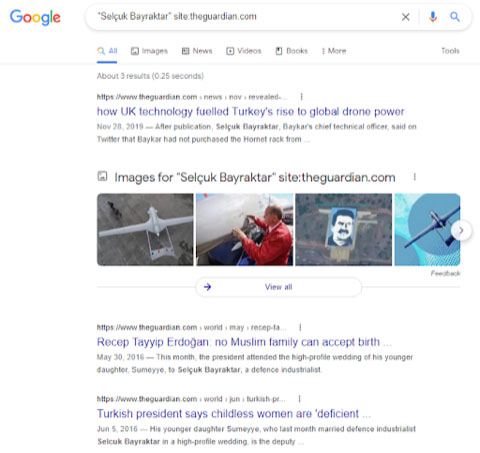Open the Turkish president childless women article

click(234, 414)
